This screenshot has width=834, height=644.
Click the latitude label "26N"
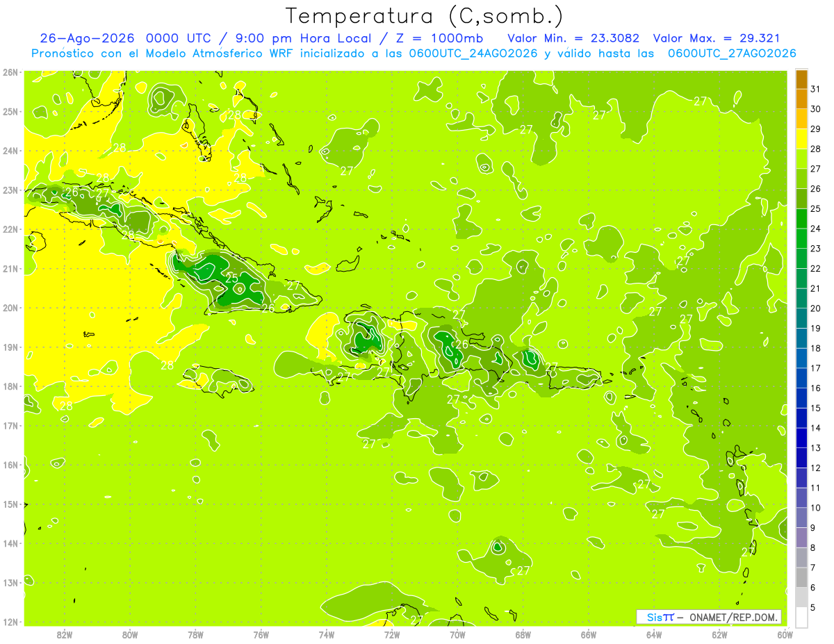click(x=10, y=72)
